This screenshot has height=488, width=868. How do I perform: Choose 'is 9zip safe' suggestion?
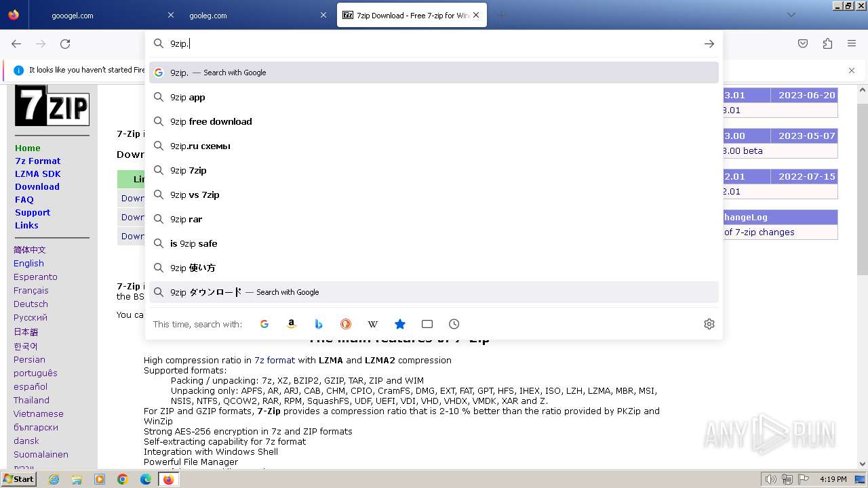[x=434, y=243]
